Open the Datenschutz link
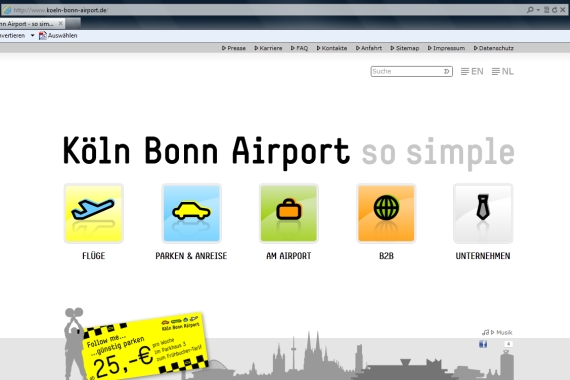Screen dimensions: 570x380 pyautogui.click(x=494, y=48)
